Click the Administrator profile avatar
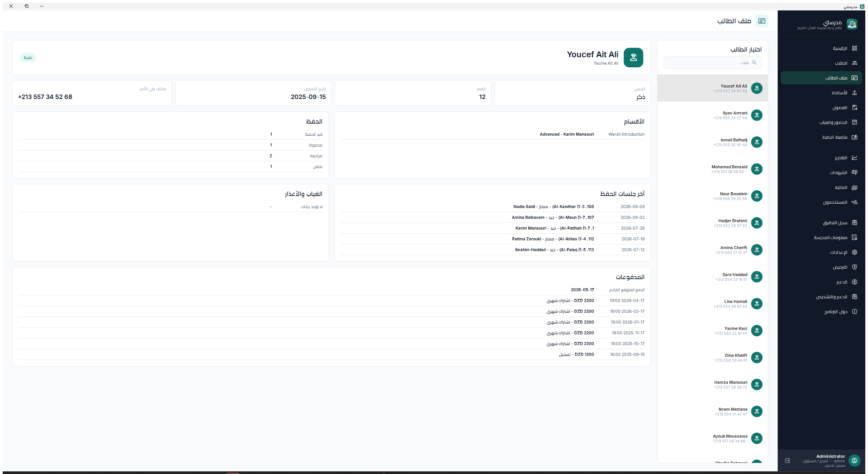868x474 pixels. pos(854,461)
